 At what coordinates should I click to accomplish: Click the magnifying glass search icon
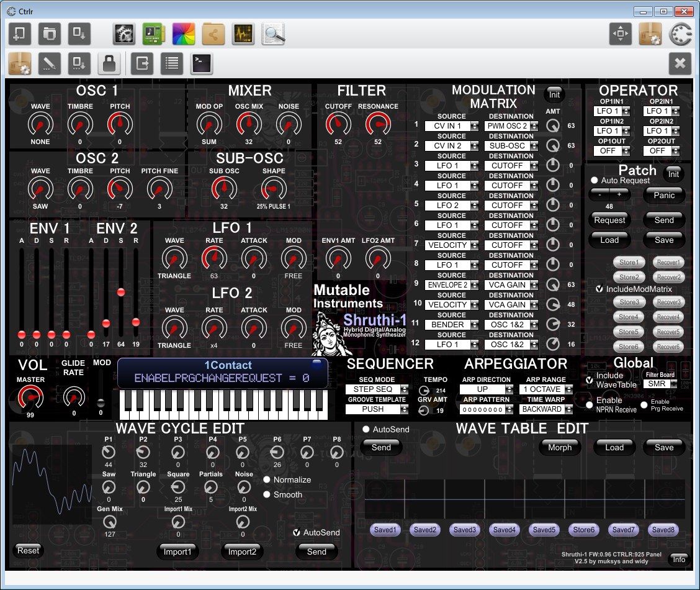tap(273, 34)
